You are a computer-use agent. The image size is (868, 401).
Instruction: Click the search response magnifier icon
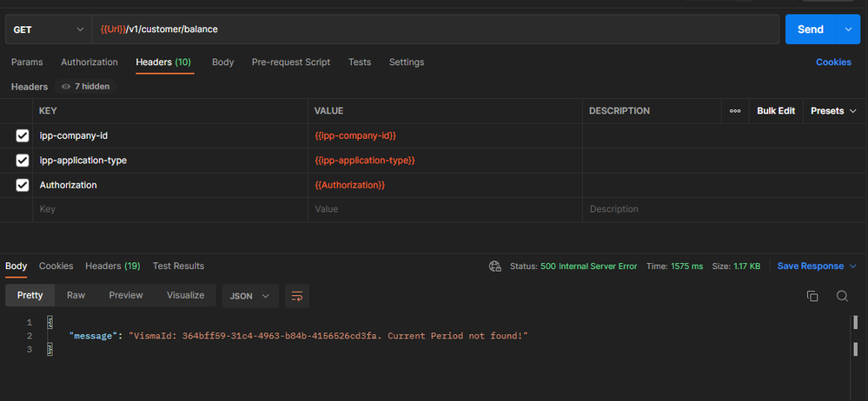(x=842, y=296)
